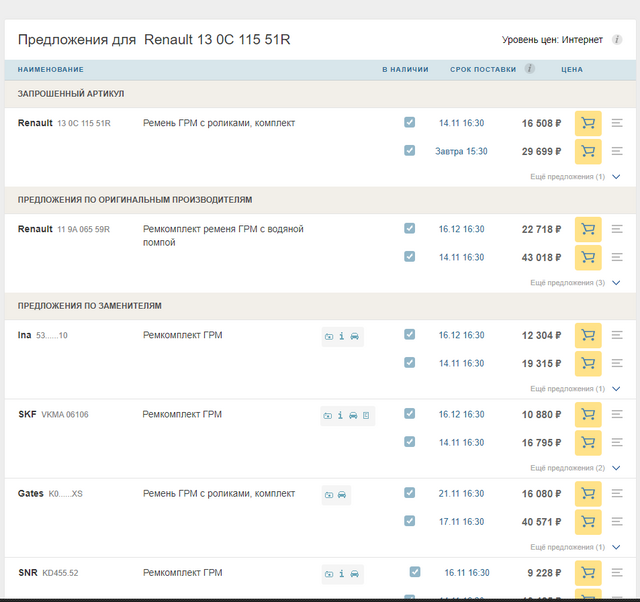Toggle in-stock checkbox for 16 508 ₽ offer
This screenshot has width=640, height=602.
[x=409, y=122]
